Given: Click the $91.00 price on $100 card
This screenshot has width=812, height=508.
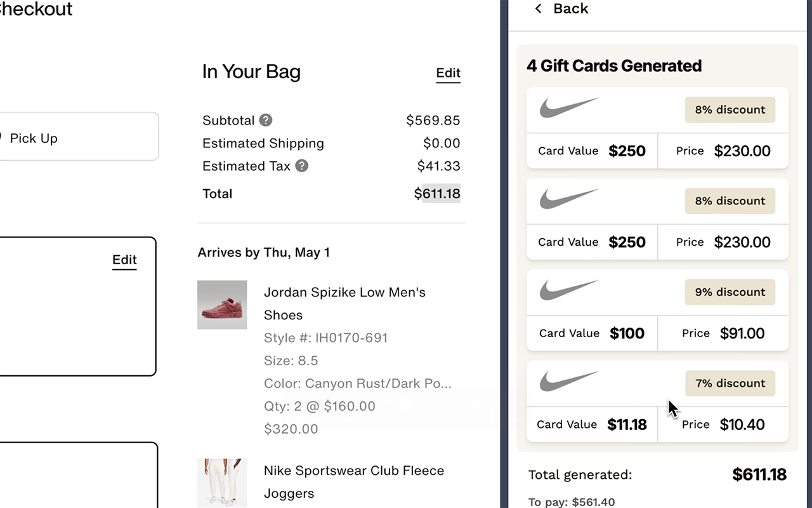Looking at the screenshot, I should [742, 333].
